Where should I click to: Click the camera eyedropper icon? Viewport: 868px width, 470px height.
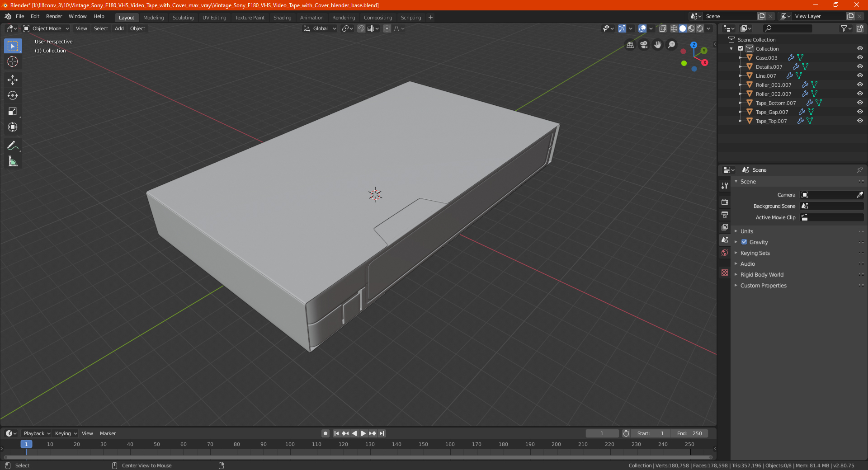[859, 195]
